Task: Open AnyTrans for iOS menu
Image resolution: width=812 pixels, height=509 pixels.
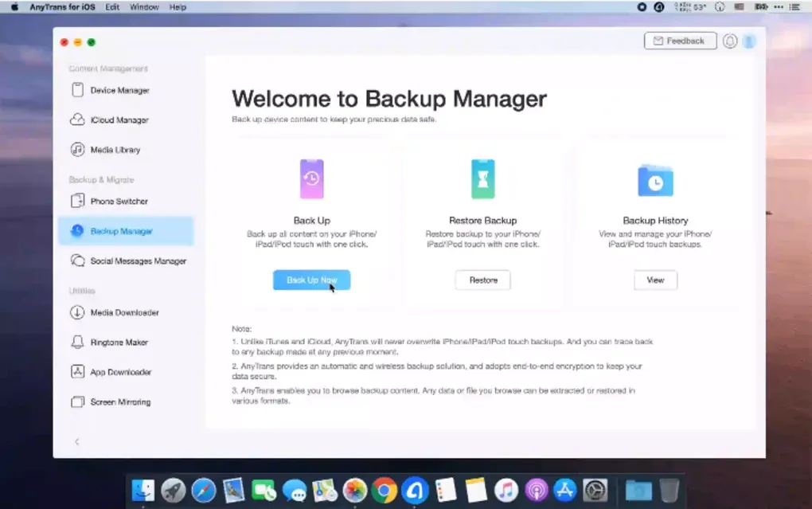Action: (x=62, y=7)
